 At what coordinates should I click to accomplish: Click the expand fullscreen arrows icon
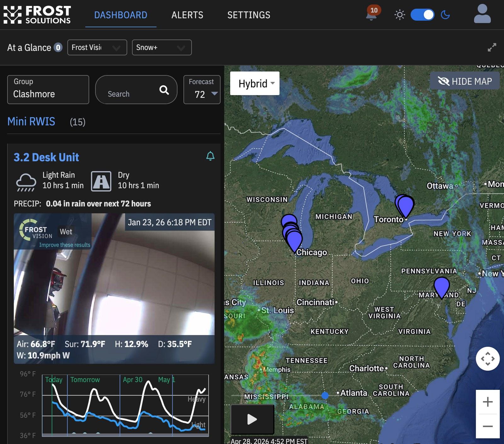[x=492, y=47]
